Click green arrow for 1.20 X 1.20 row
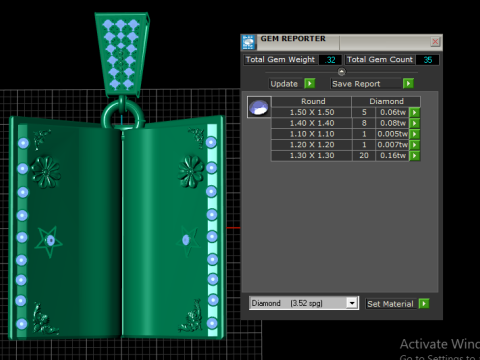Image resolution: width=480 pixels, height=360 pixels. [x=414, y=145]
